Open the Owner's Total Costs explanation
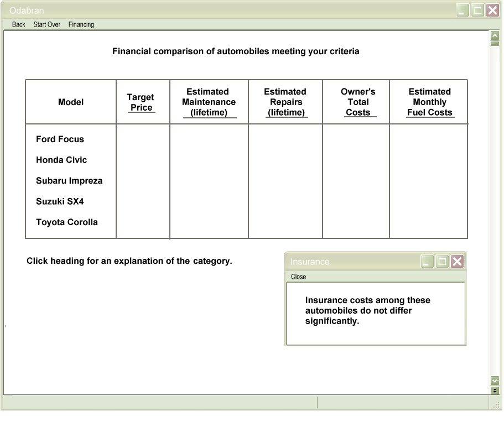 coord(358,102)
